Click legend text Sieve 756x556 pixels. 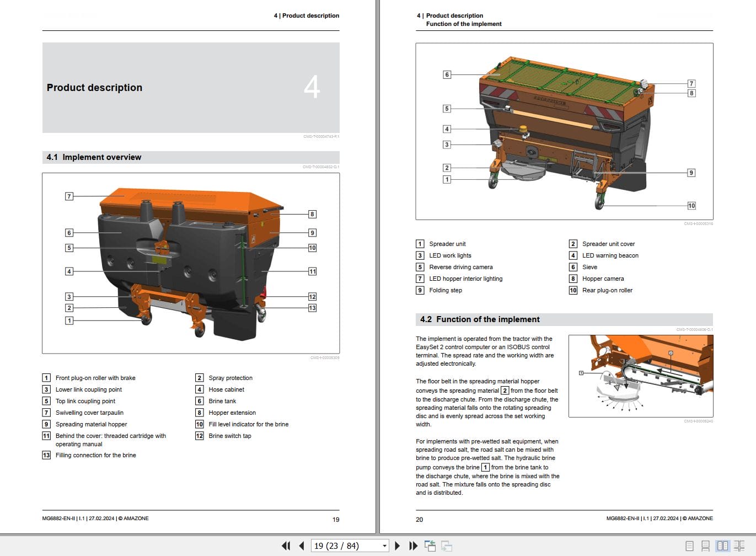click(x=589, y=267)
